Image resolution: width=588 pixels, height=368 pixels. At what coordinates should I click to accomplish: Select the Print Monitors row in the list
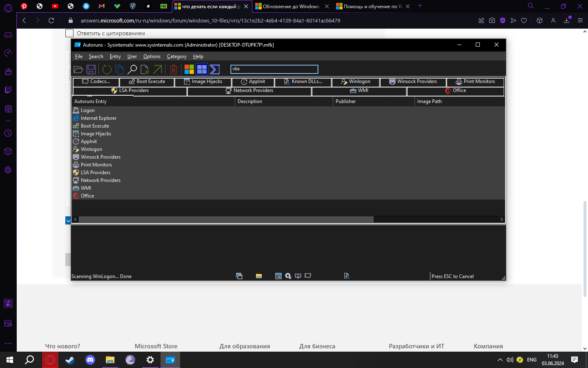[x=288, y=165]
